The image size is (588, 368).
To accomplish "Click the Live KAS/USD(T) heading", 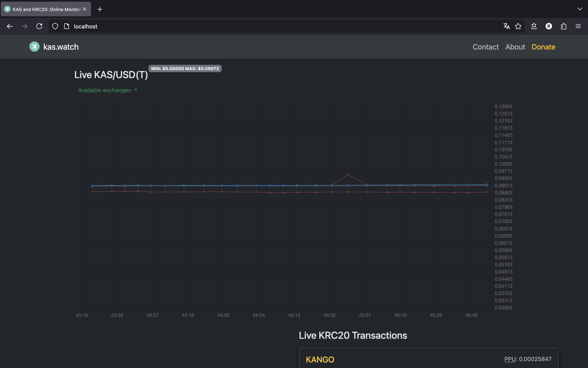I will pyautogui.click(x=111, y=75).
